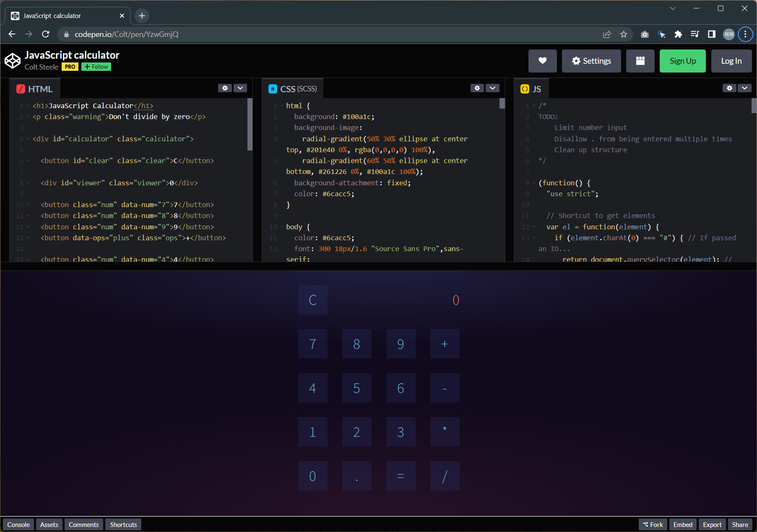Bookmark this page with the star
757x532 pixels.
pos(624,34)
